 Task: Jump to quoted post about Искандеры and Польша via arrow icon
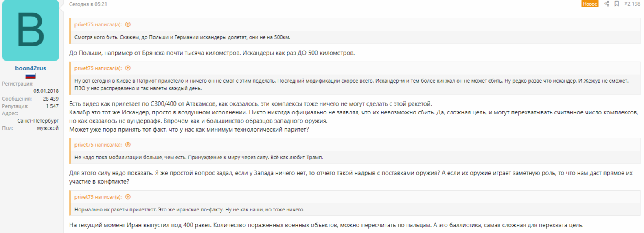(128, 24)
